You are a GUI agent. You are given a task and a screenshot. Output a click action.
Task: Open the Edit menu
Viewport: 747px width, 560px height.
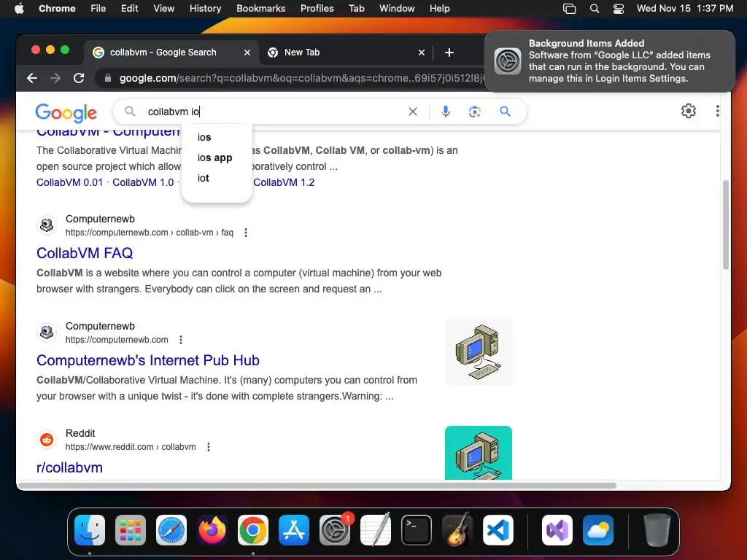coord(130,9)
